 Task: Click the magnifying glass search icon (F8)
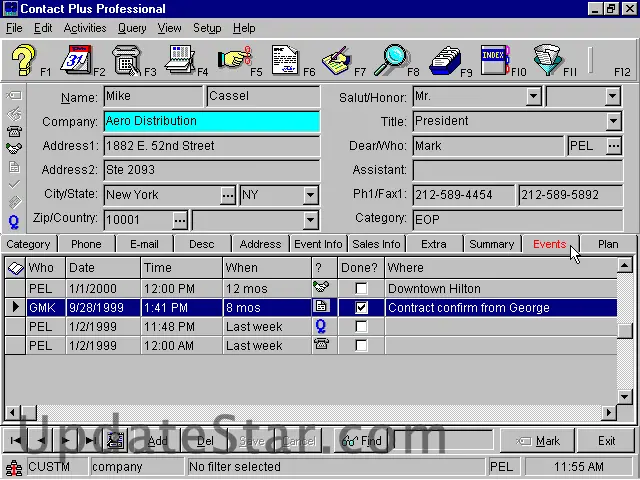(x=391, y=60)
